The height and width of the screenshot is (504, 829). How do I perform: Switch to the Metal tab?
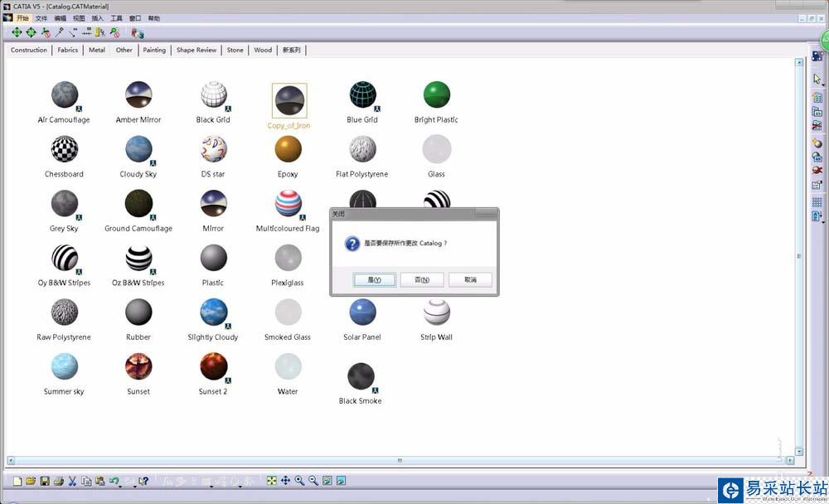coord(97,50)
